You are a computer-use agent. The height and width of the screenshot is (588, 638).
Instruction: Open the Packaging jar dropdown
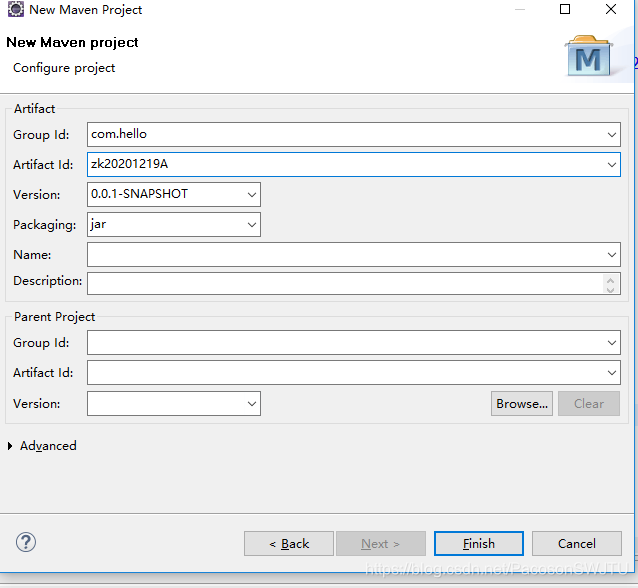(252, 225)
